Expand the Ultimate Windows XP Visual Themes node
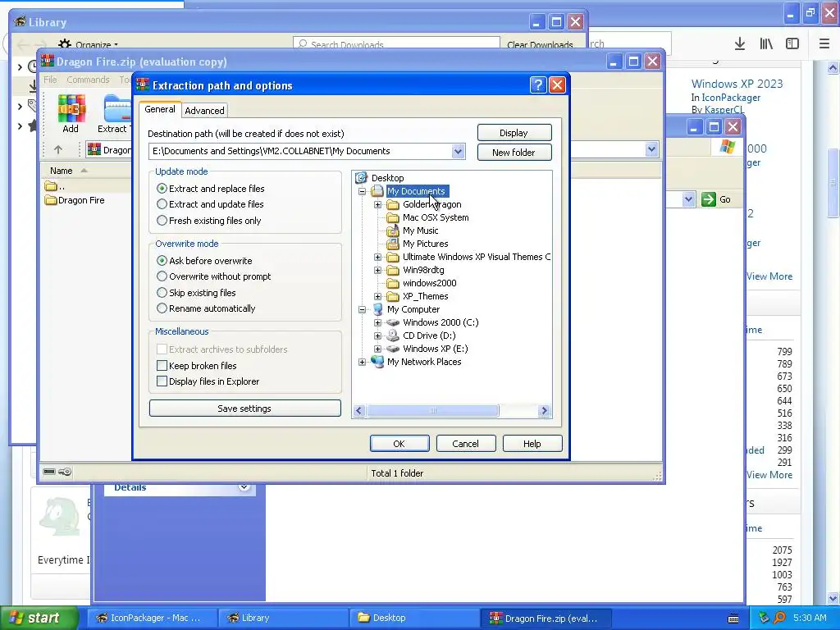 [x=377, y=257]
